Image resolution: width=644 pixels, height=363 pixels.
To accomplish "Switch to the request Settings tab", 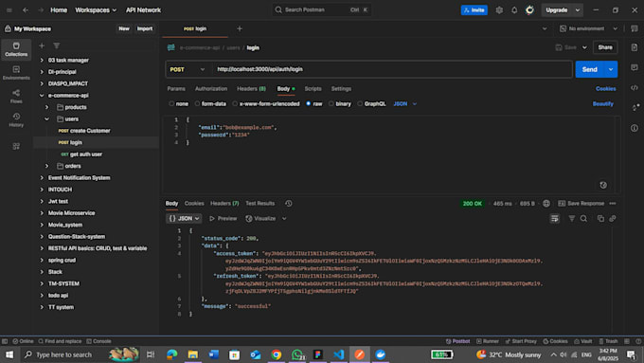I will pyautogui.click(x=341, y=89).
